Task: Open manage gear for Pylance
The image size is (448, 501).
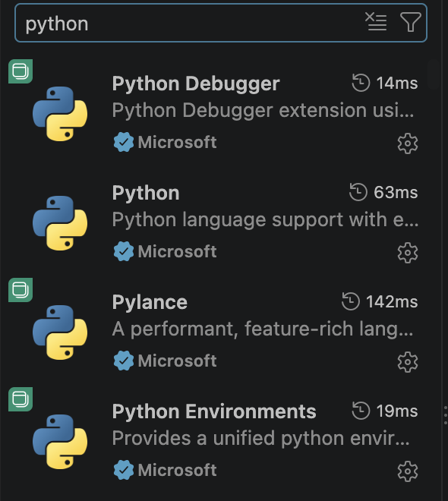Action: (x=408, y=362)
